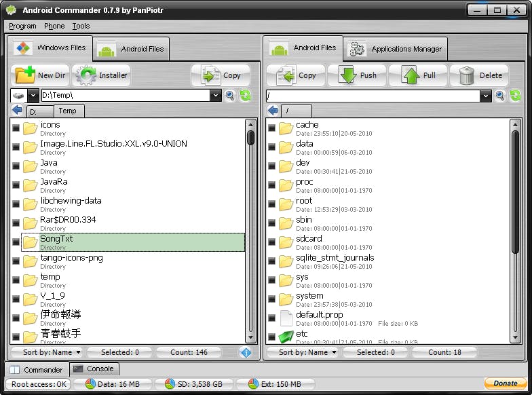Click the Pull green up-arrow icon
This screenshot has width=532, height=395.
[411, 75]
